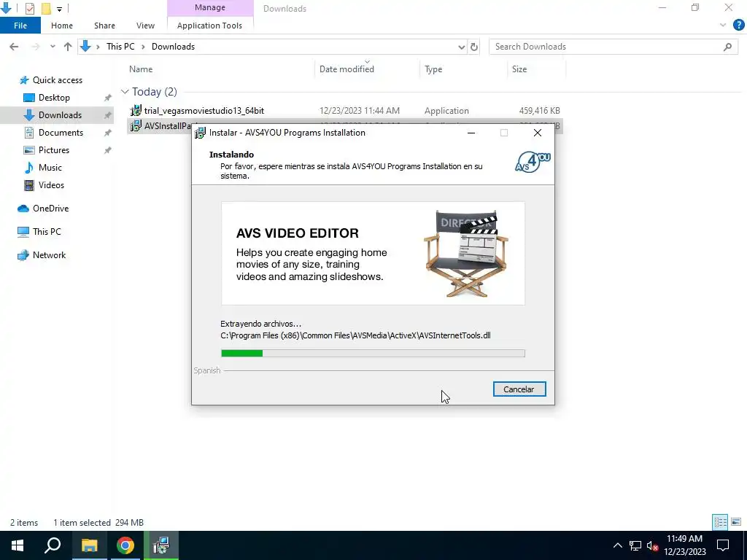Open Explorer Help with question mark

[738, 26]
